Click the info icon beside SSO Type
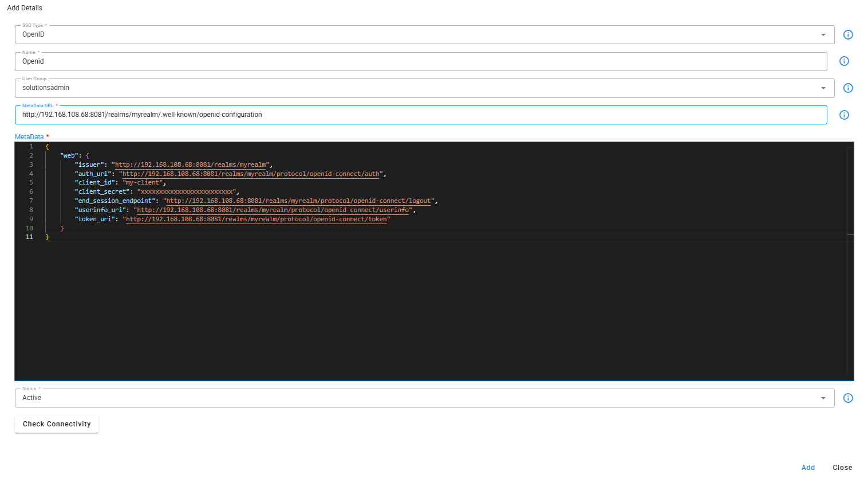The image size is (868, 486). (x=848, y=34)
